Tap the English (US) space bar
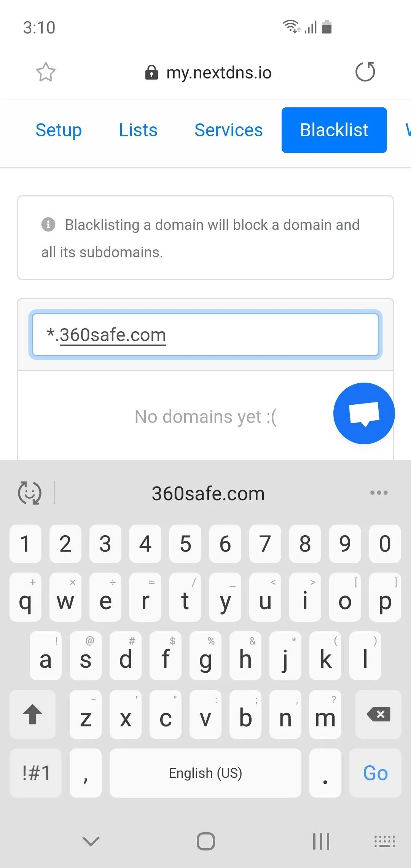The width and height of the screenshot is (411, 868). point(205,773)
